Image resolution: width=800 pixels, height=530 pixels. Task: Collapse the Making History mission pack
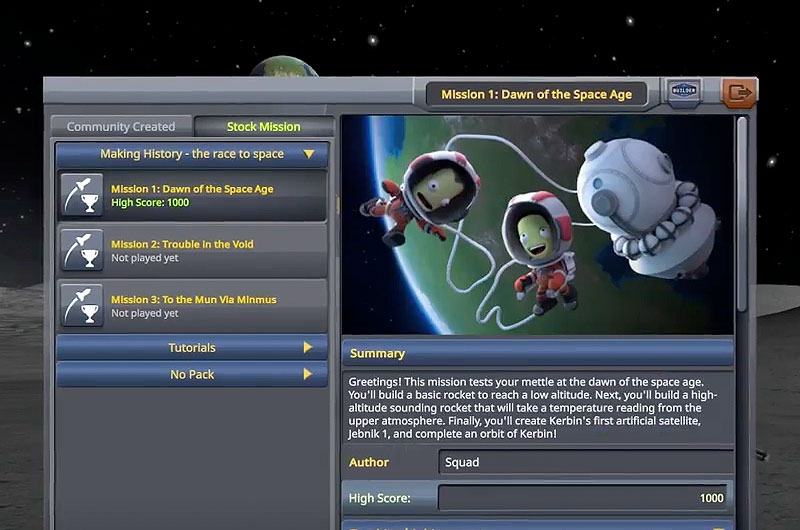pos(308,154)
